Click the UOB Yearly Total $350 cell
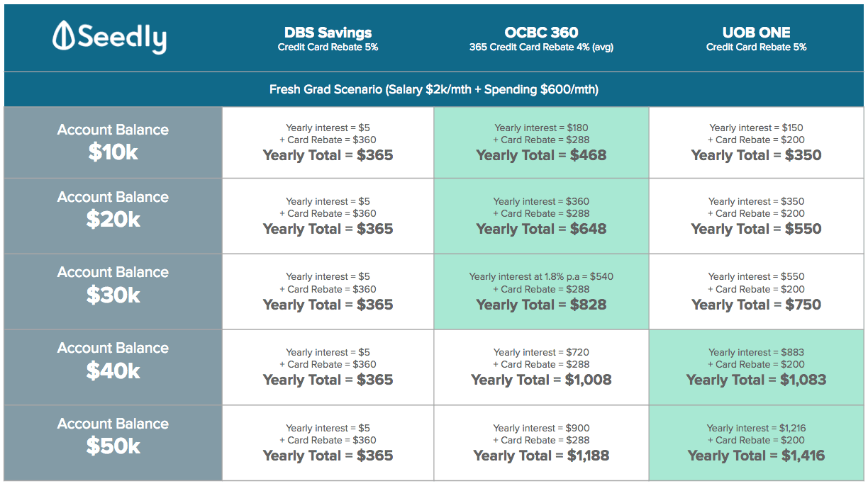The height and width of the screenshot is (486, 868). [756, 142]
